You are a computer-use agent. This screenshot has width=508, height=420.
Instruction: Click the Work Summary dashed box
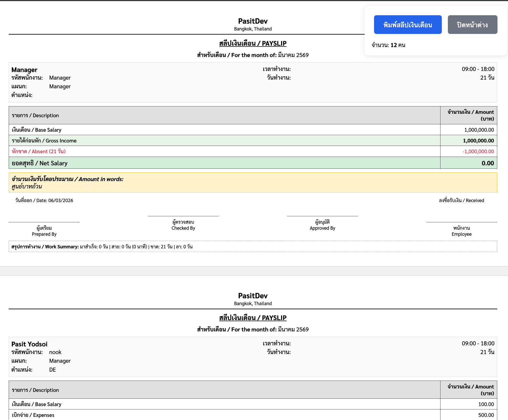[253, 247]
